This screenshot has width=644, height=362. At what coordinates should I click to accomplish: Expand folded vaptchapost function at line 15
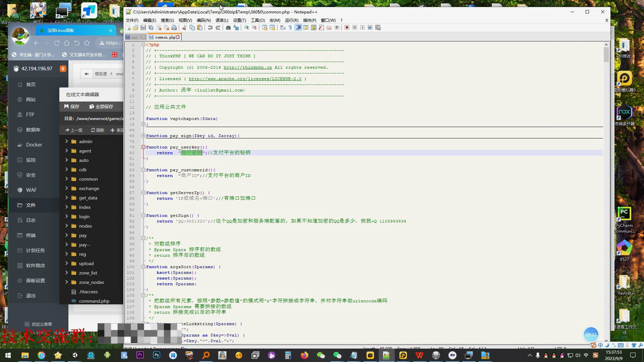click(143, 124)
